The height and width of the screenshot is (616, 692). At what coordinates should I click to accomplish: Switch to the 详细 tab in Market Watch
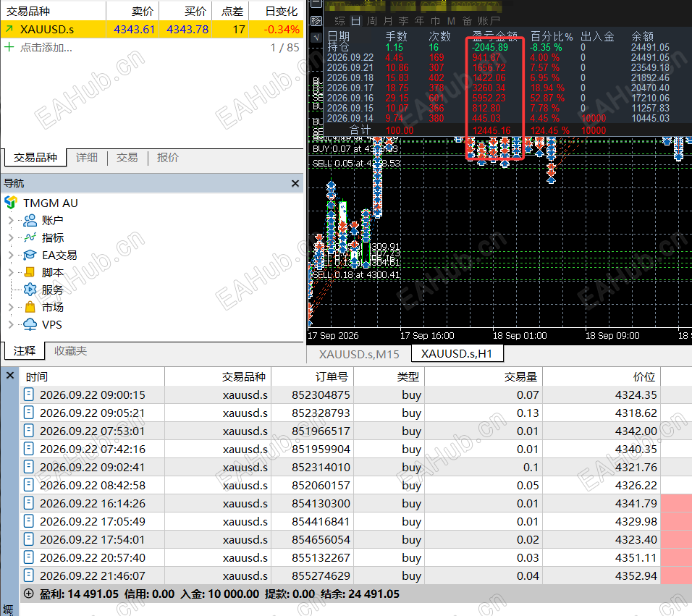click(87, 158)
